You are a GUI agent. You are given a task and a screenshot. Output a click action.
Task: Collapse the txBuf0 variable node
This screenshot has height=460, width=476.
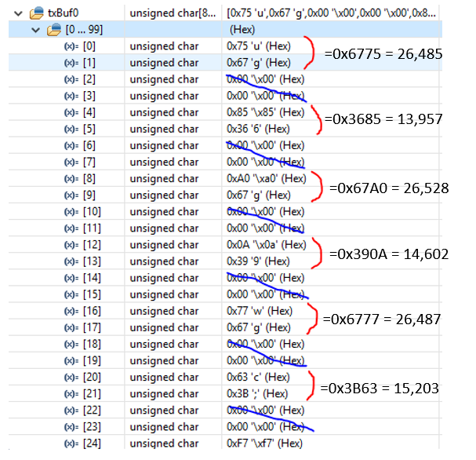click(19, 13)
